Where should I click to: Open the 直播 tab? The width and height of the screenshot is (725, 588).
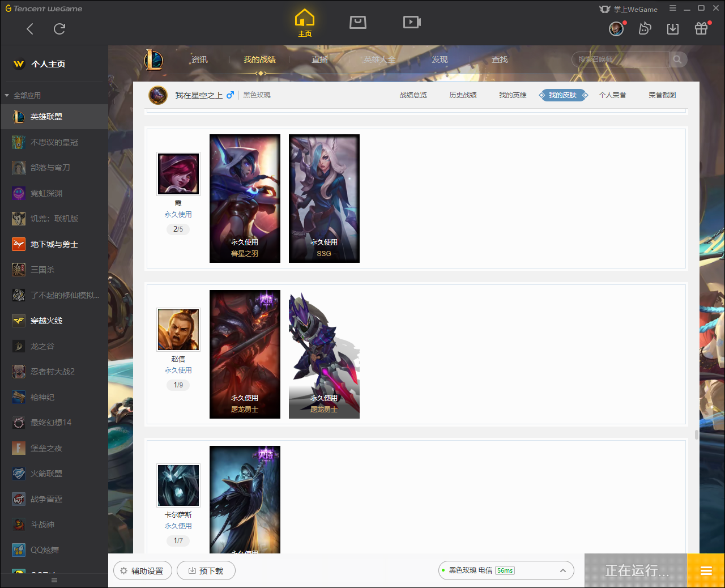click(x=319, y=59)
